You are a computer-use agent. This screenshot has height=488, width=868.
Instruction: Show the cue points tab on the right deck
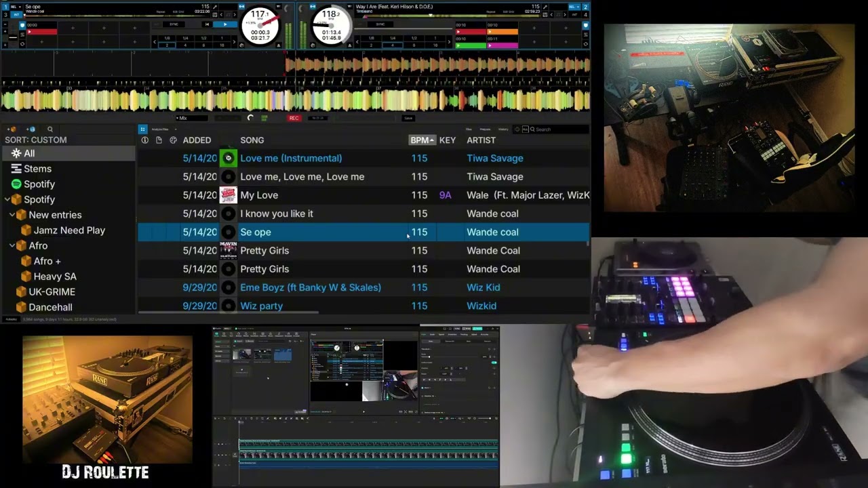586,24
